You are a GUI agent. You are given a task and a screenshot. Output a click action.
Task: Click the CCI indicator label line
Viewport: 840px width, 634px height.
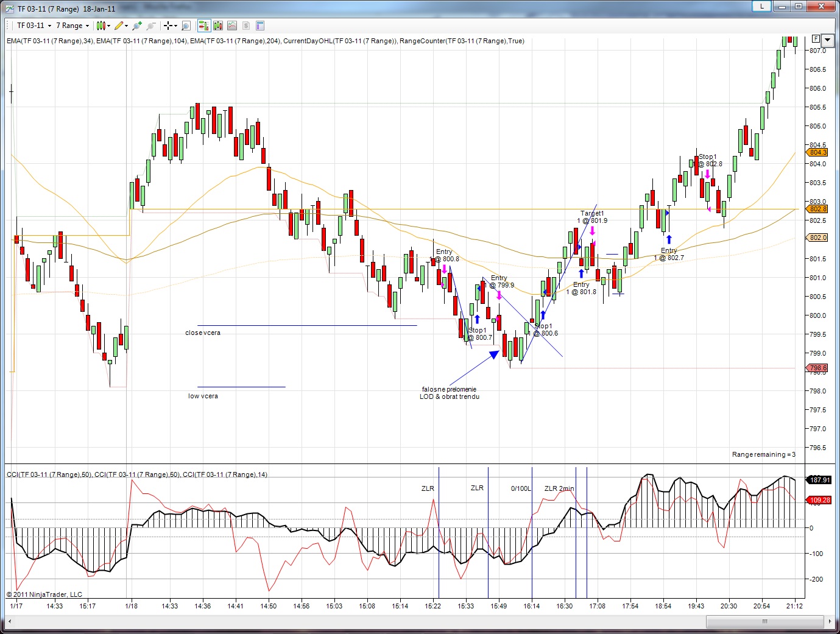coord(137,474)
